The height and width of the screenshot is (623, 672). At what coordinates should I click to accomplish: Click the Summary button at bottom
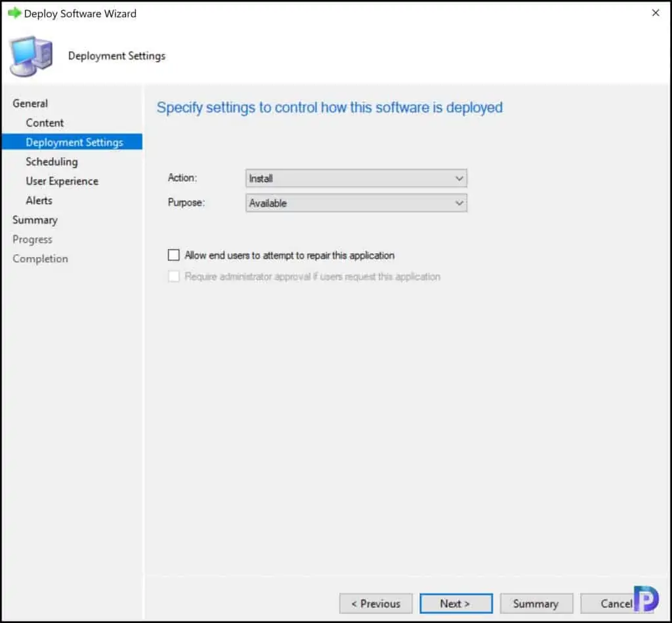pos(536,603)
